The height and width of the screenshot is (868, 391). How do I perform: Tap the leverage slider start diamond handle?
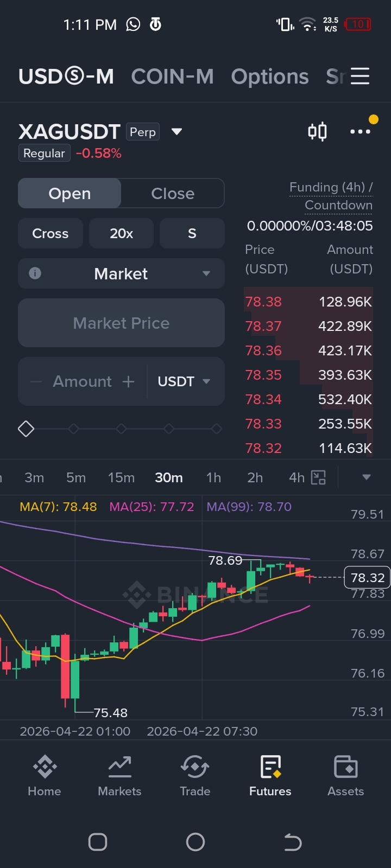click(x=26, y=429)
